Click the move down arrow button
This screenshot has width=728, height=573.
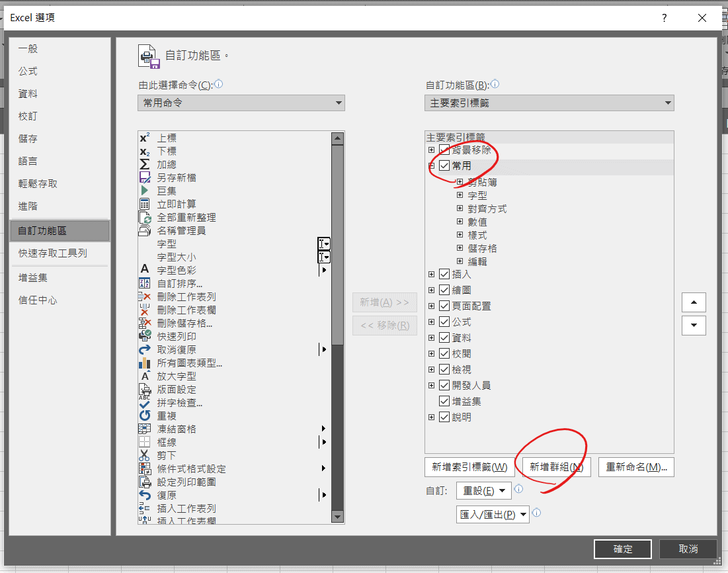tap(694, 326)
